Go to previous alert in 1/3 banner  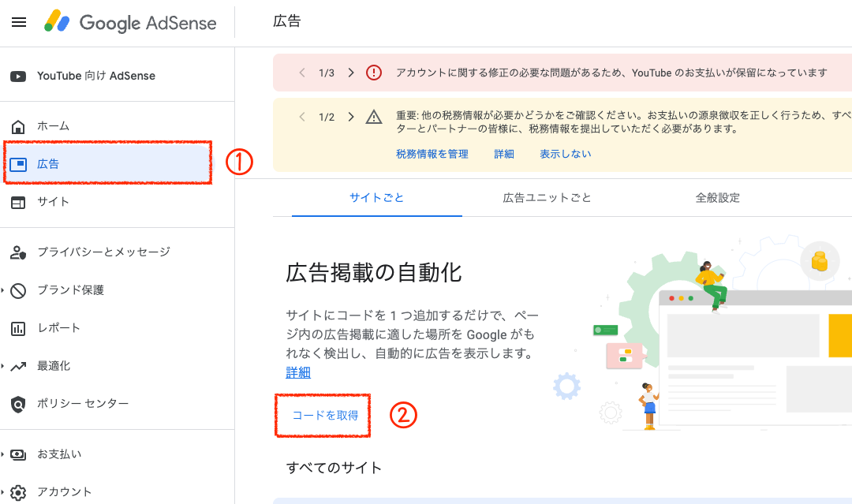point(302,73)
